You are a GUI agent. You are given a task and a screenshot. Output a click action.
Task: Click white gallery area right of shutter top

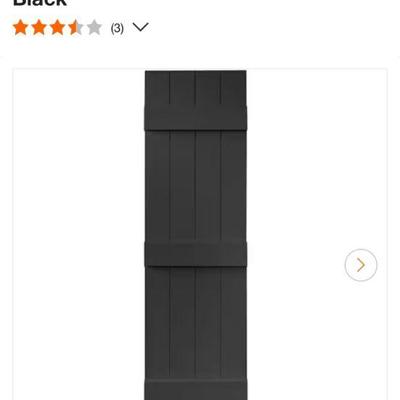click(x=317, y=133)
